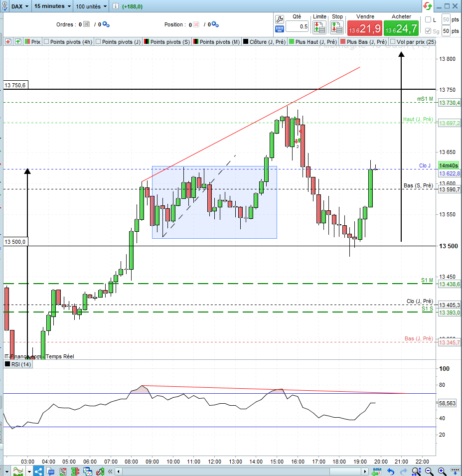
Task: Toggle Points pivots (M) indicator
Action: pos(217,41)
